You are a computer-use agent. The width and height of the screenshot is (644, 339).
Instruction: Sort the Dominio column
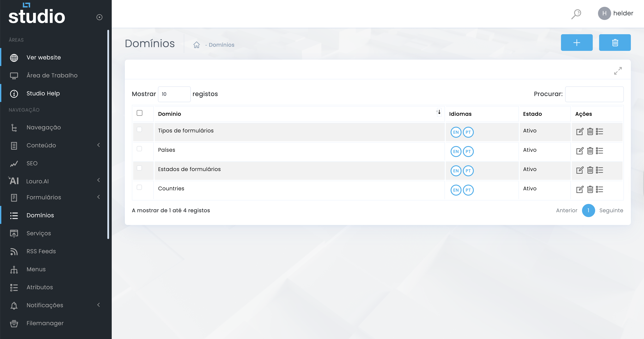click(439, 112)
